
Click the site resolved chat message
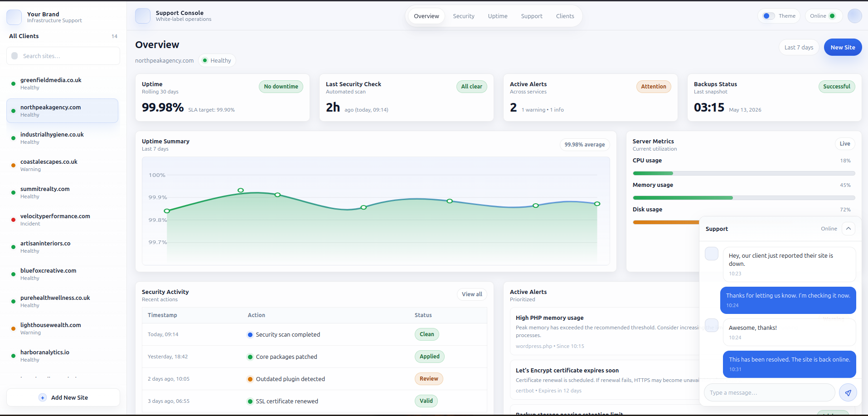(789, 364)
